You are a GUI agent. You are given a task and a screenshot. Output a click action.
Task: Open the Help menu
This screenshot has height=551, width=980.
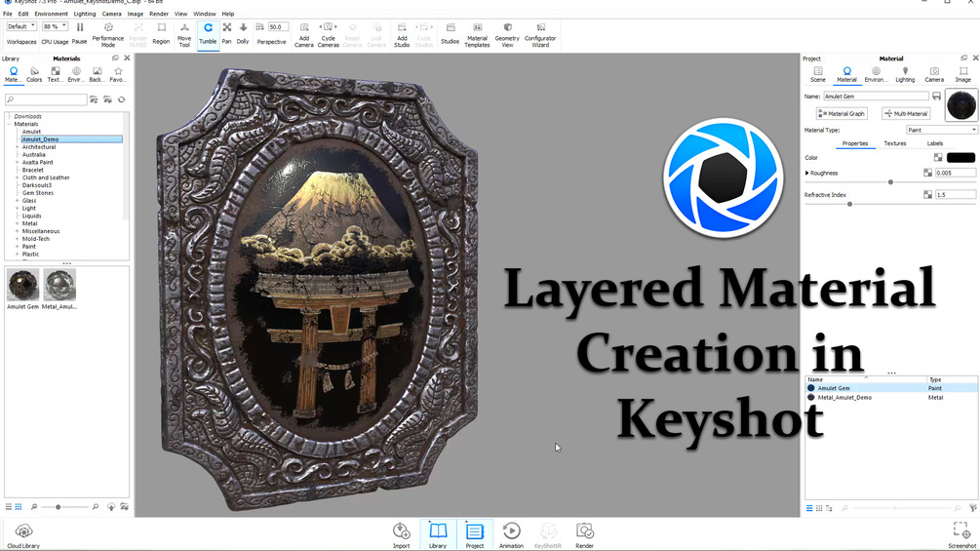pyautogui.click(x=228, y=14)
